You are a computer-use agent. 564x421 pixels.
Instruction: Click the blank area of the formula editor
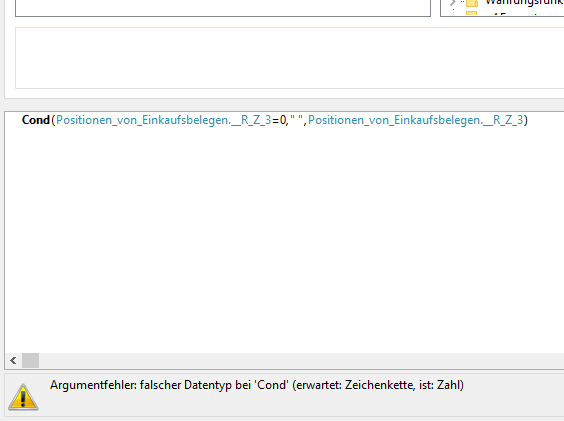(284, 237)
